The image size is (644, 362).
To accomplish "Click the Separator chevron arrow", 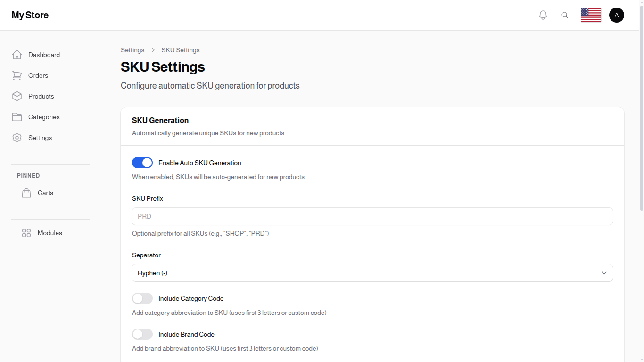I will tap(604, 273).
